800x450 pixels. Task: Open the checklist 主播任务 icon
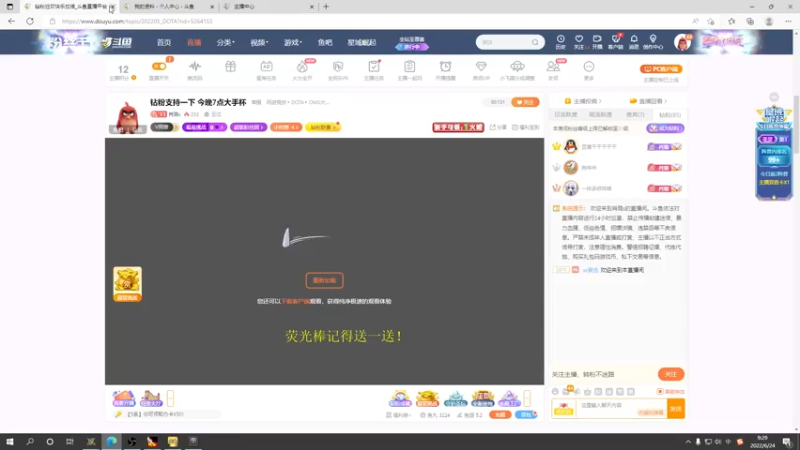(x=373, y=70)
